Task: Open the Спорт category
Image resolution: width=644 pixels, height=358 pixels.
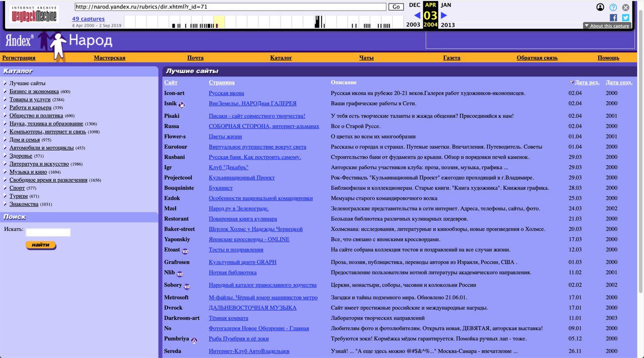Action: coord(17,188)
